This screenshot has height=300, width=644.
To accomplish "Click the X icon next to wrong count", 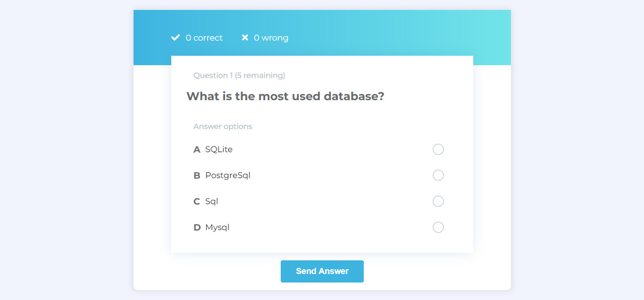I will tap(244, 37).
